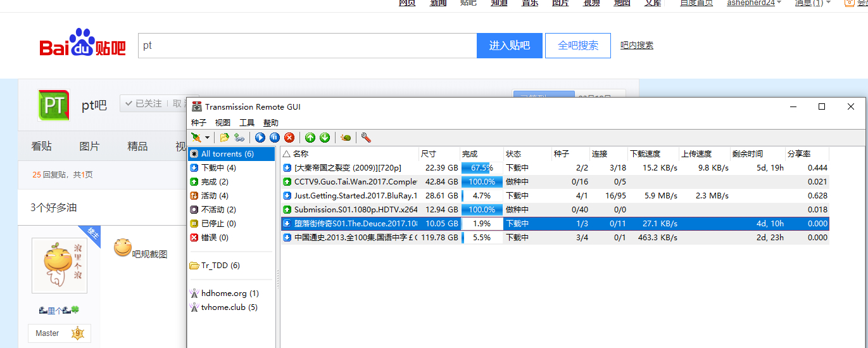Switch to the 精品 tab
868x348 pixels.
[x=137, y=146]
